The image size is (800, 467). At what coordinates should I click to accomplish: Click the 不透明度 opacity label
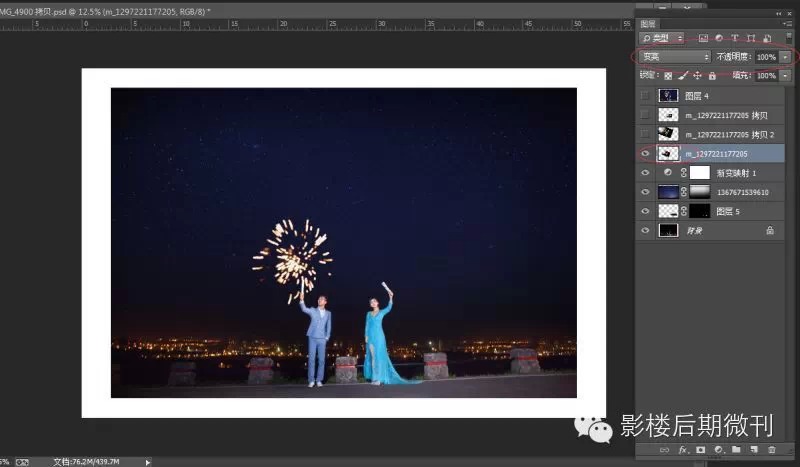click(x=734, y=57)
